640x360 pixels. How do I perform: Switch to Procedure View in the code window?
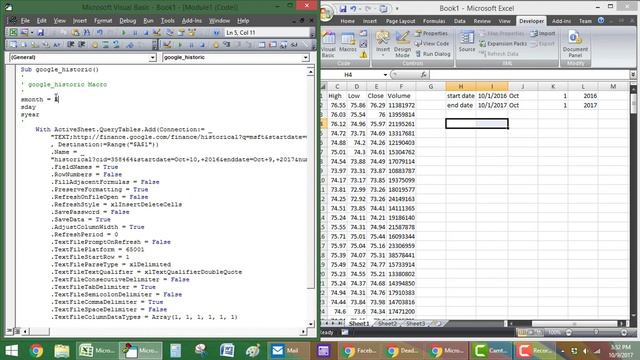tap(10, 331)
